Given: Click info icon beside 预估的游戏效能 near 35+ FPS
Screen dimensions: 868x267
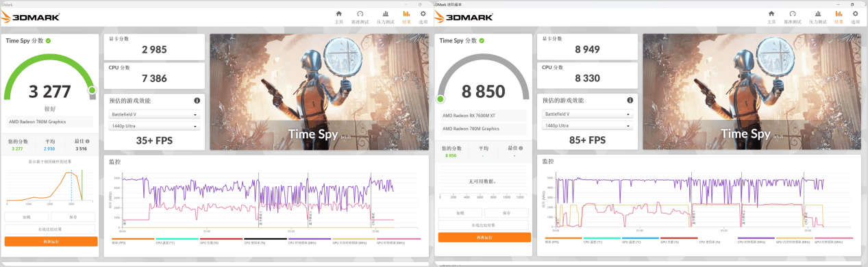Looking at the screenshot, I should click(197, 101).
